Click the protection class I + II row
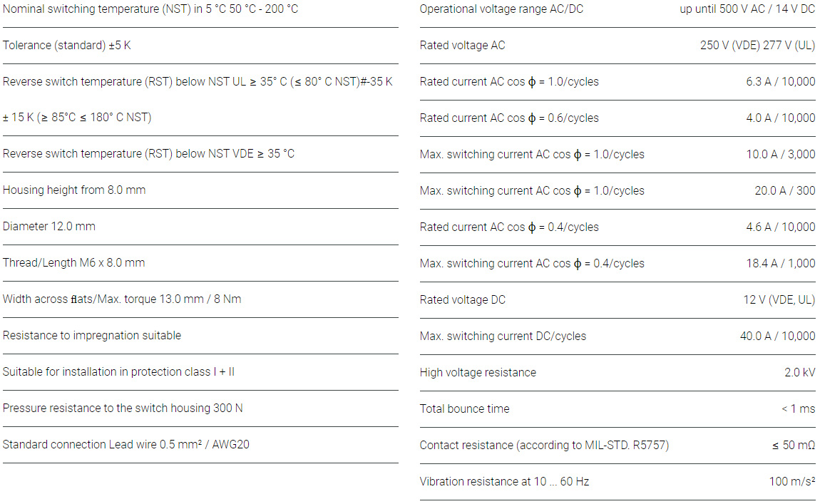Image resolution: width=820 pixels, height=504 pixels. tap(118, 372)
